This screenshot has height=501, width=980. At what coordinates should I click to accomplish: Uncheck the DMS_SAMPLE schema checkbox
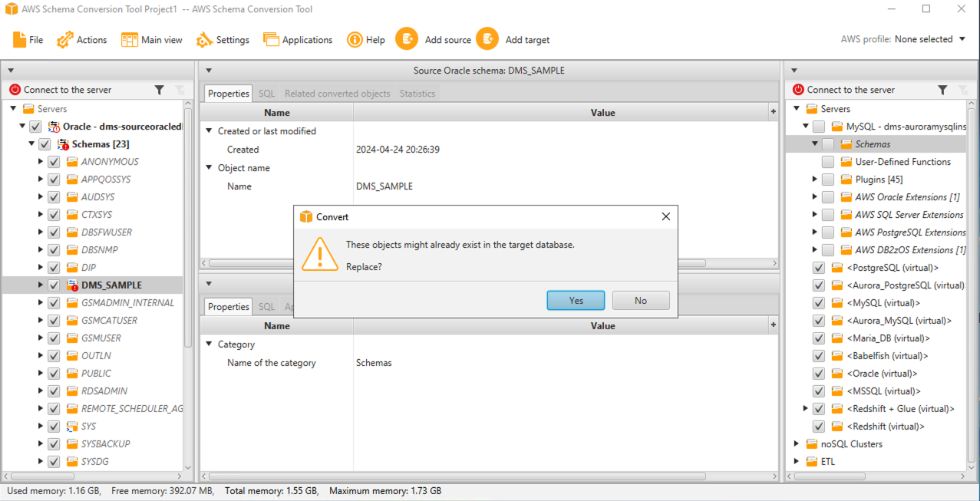coord(54,285)
